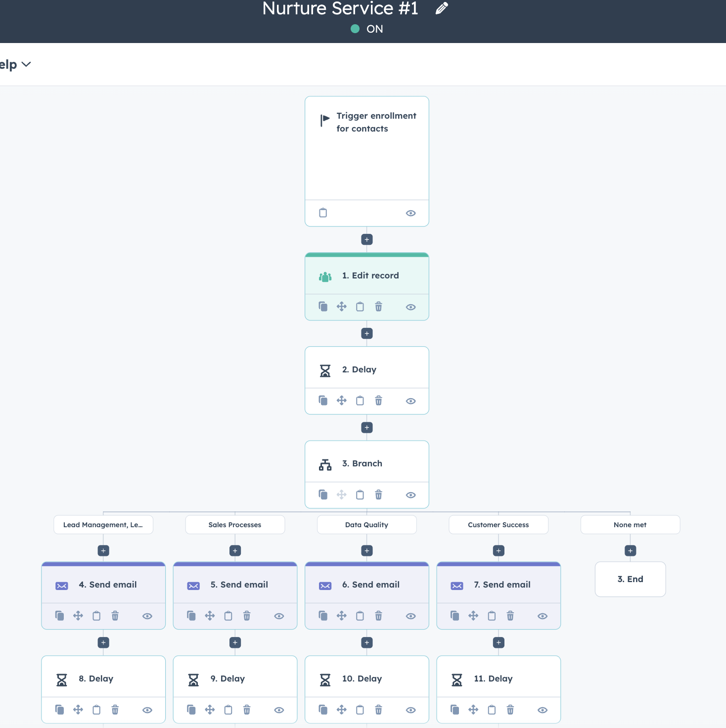This screenshot has width=726, height=728.
Task: Copy the 1. Edit record action
Action: (x=323, y=307)
